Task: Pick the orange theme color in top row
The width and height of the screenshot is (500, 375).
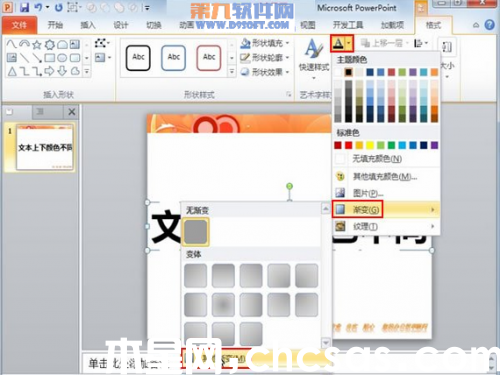Action: 434,72
